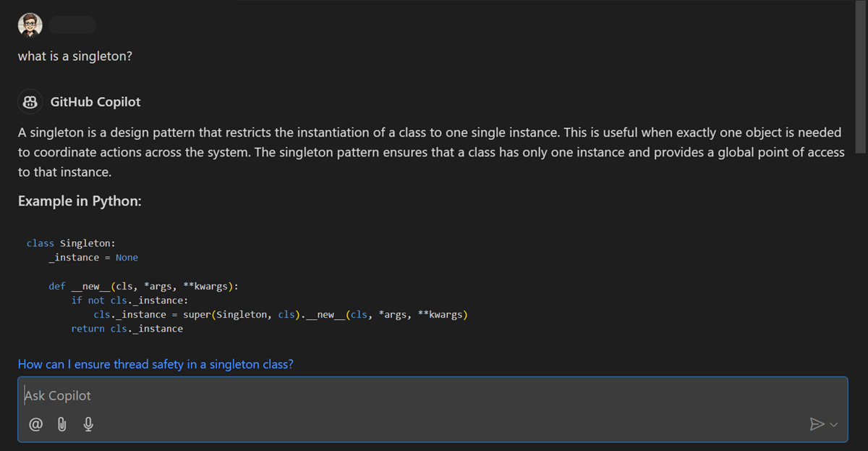Click the @ mention icon in chat input

35,424
